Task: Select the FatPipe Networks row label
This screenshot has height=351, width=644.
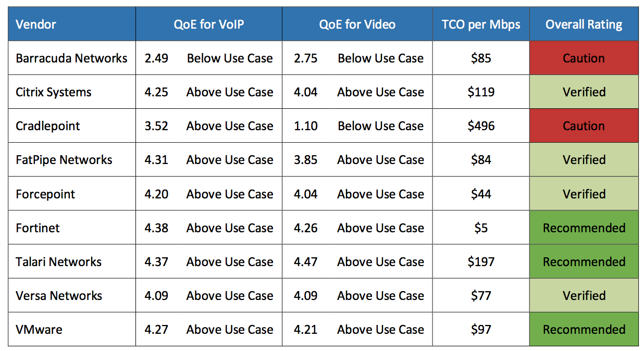Action: point(64,160)
